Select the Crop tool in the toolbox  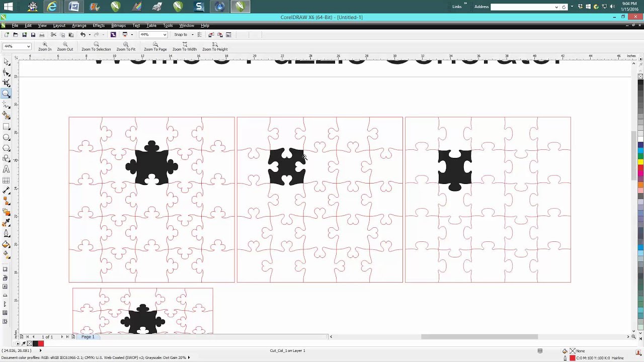click(6, 83)
